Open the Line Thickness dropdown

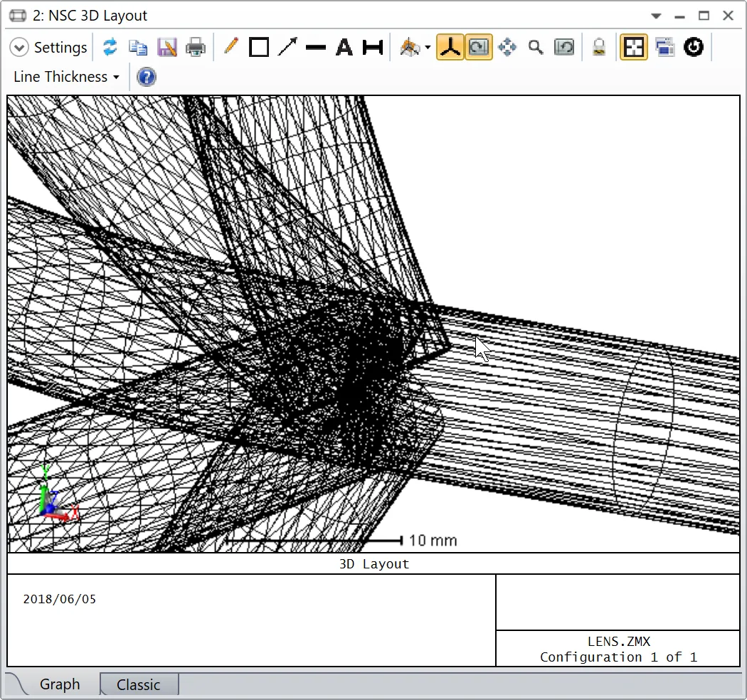pyautogui.click(x=66, y=77)
